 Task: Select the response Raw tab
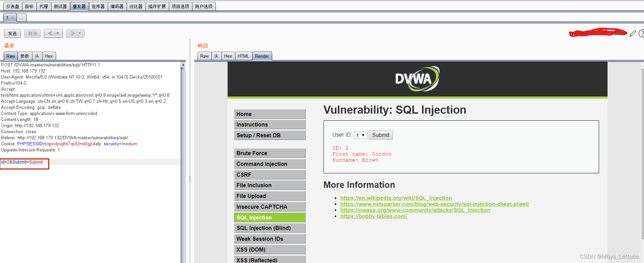[x=204, y=56]
